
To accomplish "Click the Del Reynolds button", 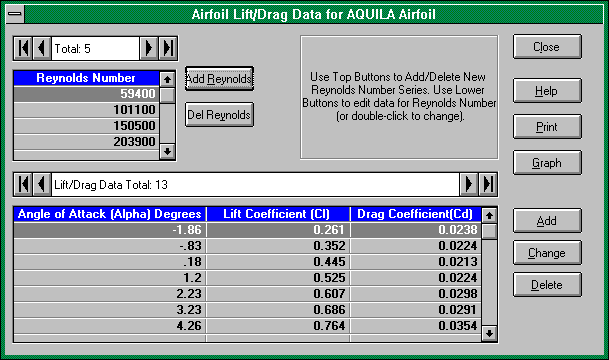I will pyautogui.click(x=219, y=115).
